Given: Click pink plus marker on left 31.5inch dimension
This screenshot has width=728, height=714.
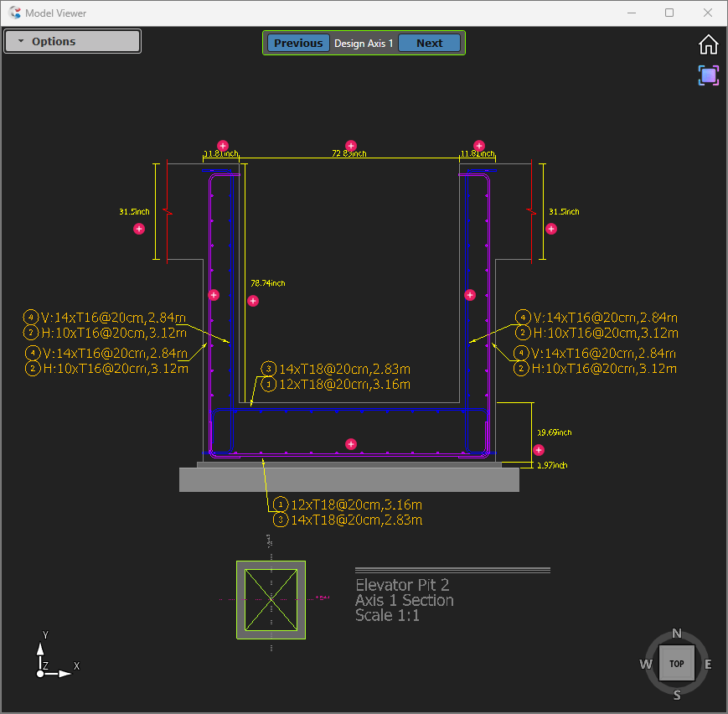Looking at the screenshot, I should pyautogui.click(x=139, y=229).
